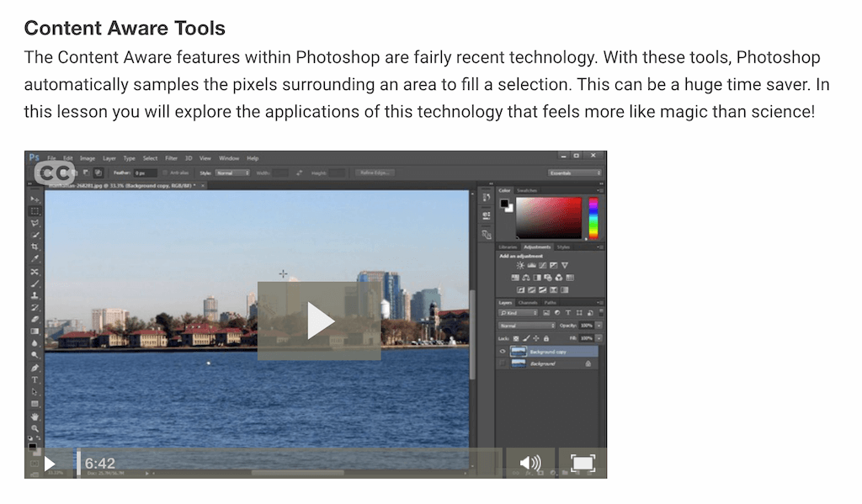Click the small play button in the video control bar

click(50, 464)
